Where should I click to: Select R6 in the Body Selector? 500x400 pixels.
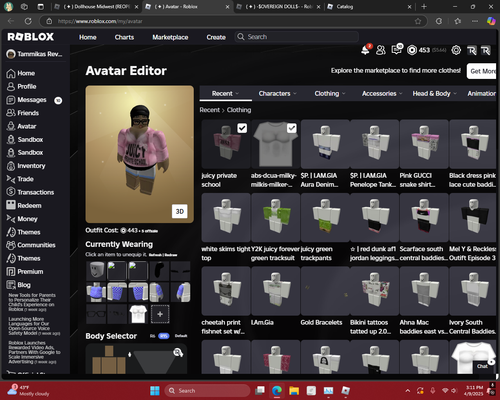point(153,336)
